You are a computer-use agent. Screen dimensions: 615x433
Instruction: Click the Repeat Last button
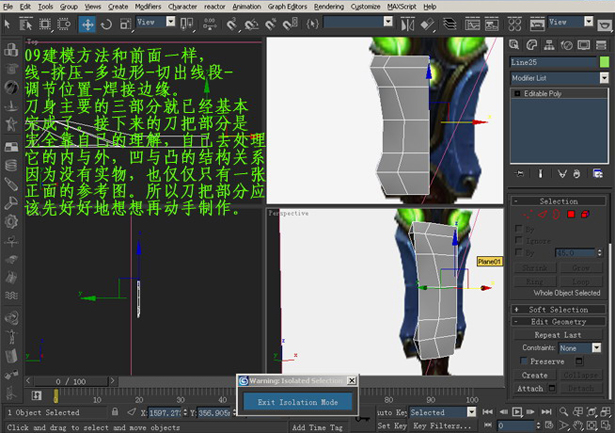click(x=558, y=335)
